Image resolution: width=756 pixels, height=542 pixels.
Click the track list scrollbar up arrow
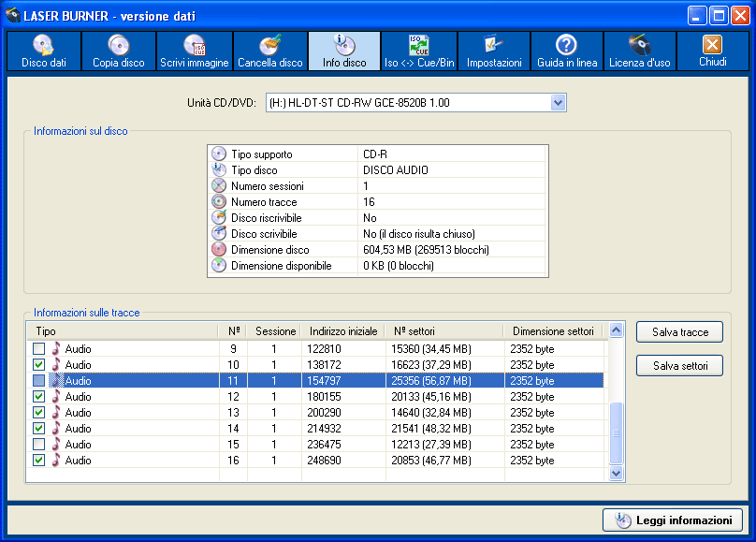[x=617, y=330]
